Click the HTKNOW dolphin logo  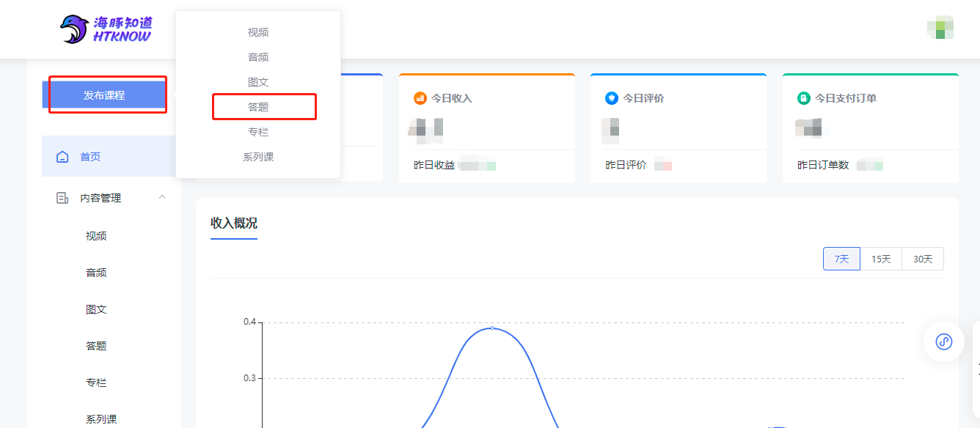[106, 29]
